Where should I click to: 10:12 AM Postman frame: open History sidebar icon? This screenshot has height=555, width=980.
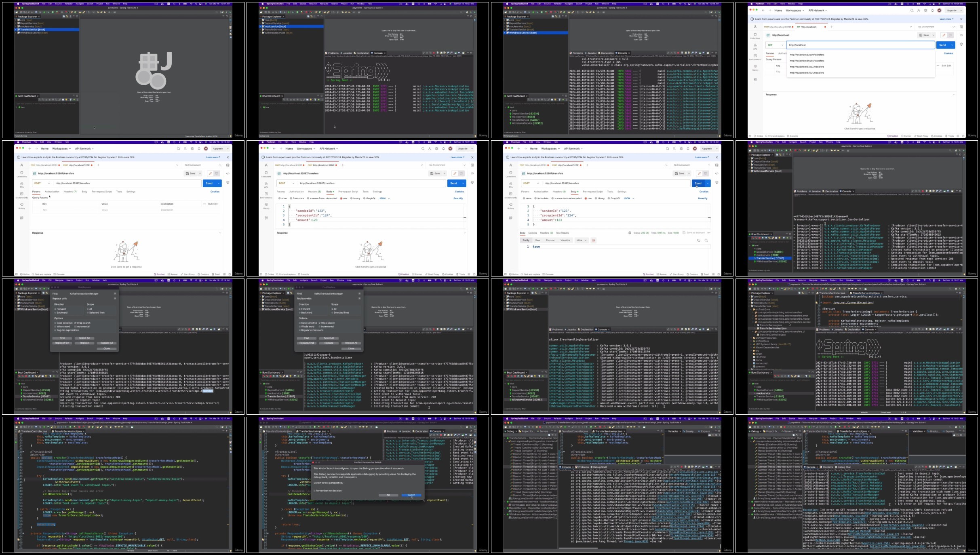pos(511,206)
